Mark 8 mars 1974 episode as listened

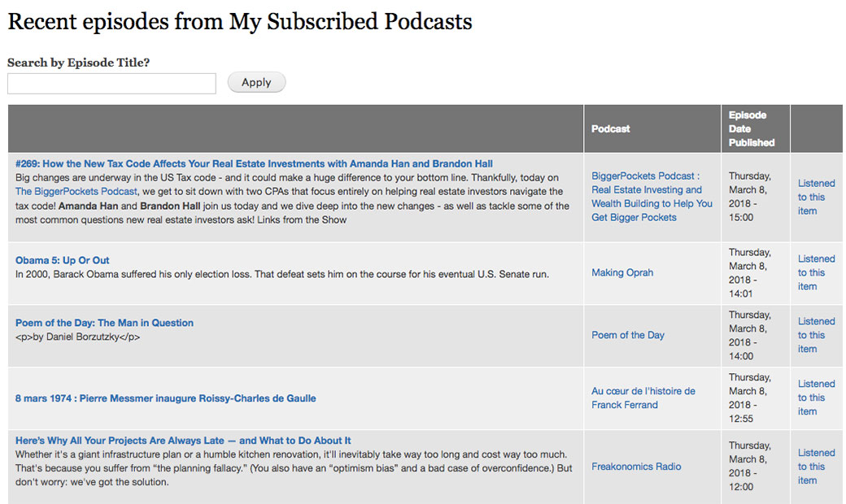click(817, 398)
